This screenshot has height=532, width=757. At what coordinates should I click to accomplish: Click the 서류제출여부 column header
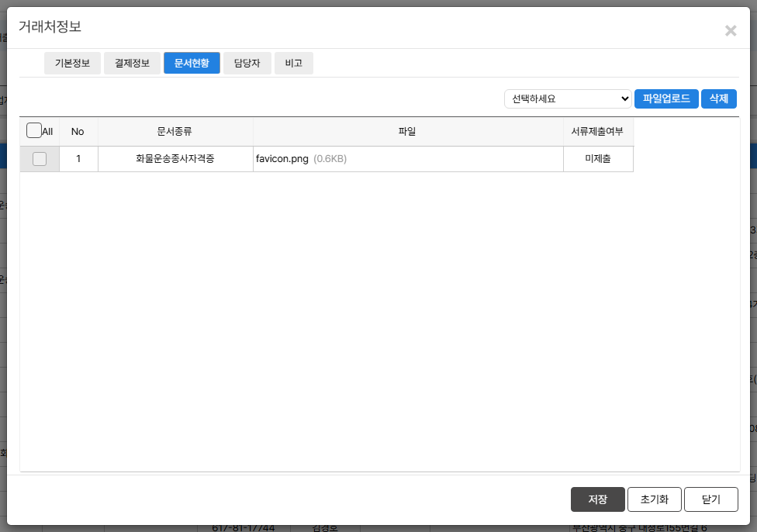pos(598,132)
